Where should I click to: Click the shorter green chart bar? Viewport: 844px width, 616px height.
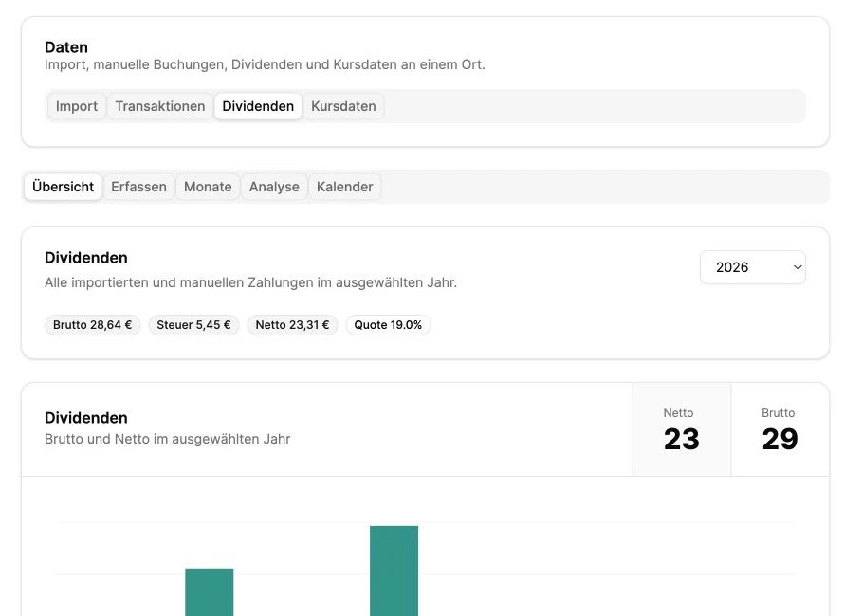point(210,591)
